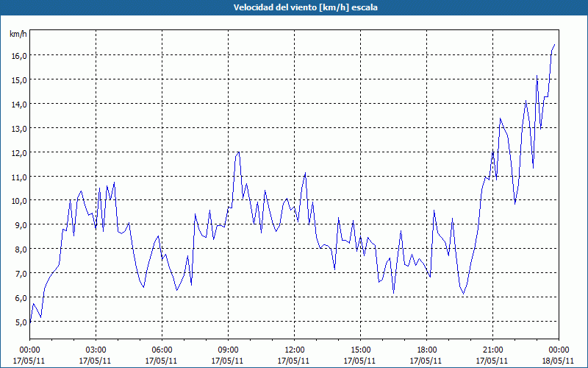The width and height of the screenshot is (588, 368).
Task: Select the 06:00 time axis label
Action: click(162, 350)
